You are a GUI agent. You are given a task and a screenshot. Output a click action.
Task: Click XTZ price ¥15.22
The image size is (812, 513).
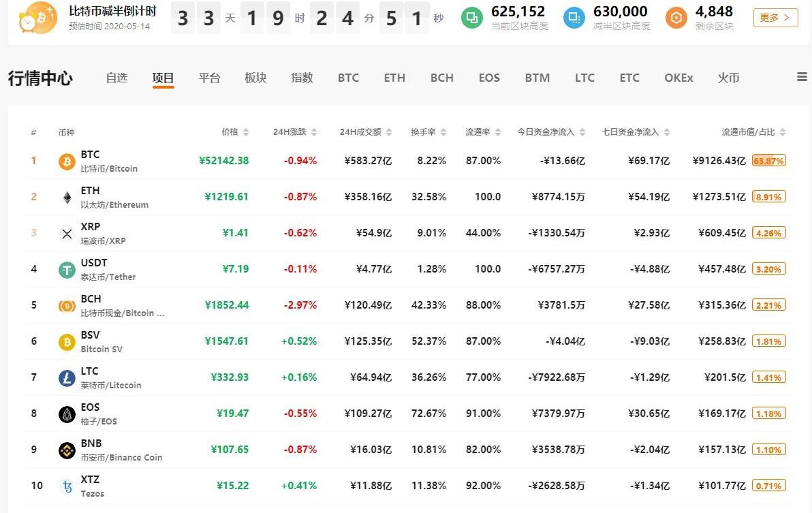point(232,486)
